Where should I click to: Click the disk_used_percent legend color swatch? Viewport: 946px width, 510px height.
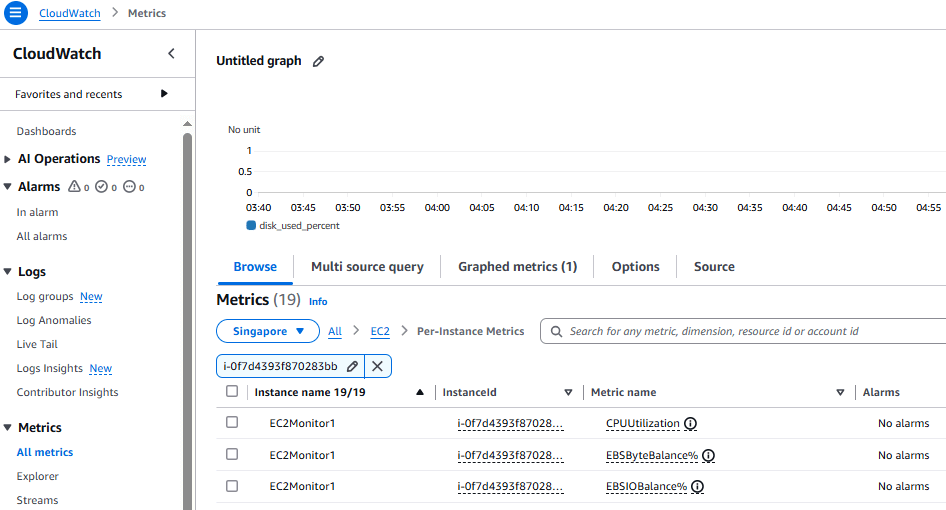point(251,226)
